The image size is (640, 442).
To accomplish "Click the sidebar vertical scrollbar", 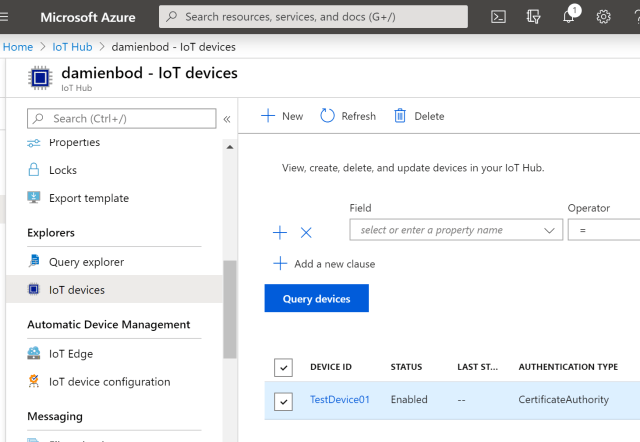I will (x=230, y=308).
